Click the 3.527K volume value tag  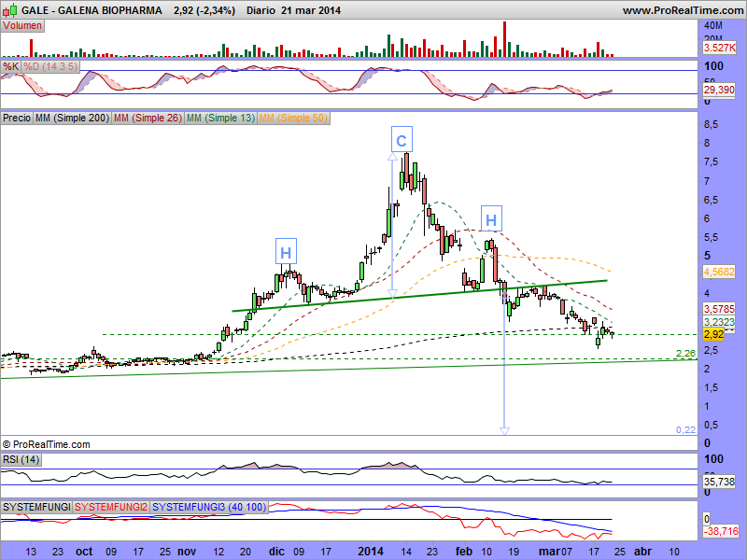[719, 48]
